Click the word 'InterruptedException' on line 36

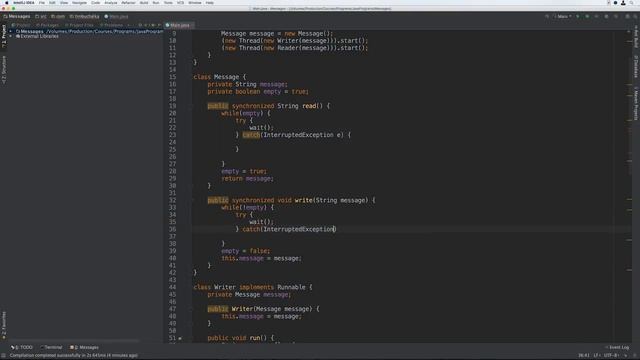[299, 229]
